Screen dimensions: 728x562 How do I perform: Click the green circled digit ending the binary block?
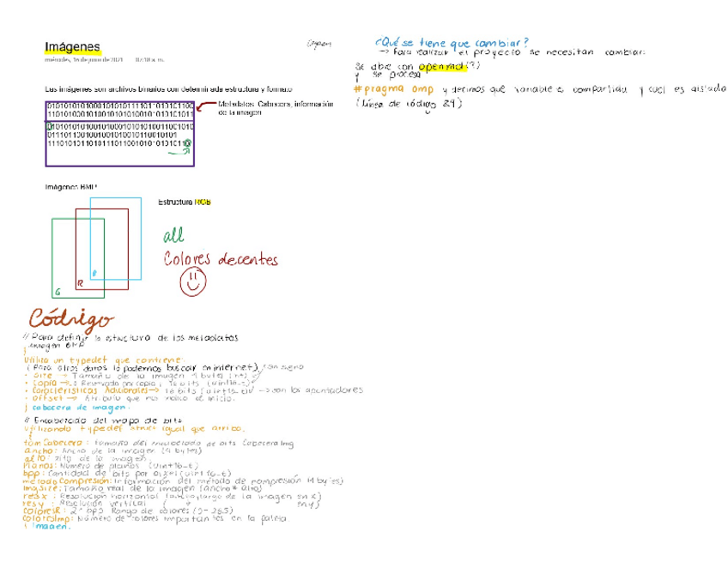click(x=187, y=144)
